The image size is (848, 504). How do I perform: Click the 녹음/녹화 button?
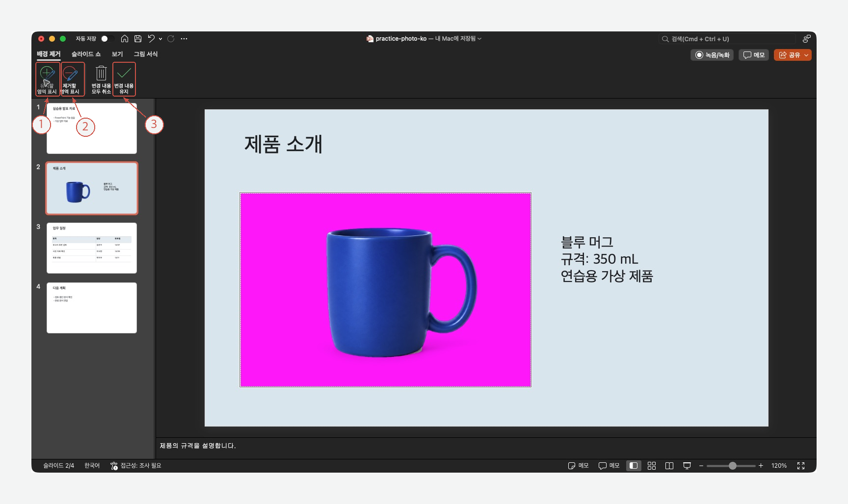pos(712,55)
